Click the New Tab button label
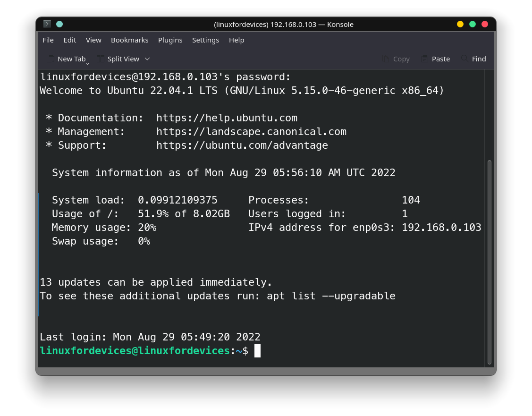The image size is (532, 416). click(71, 59)
